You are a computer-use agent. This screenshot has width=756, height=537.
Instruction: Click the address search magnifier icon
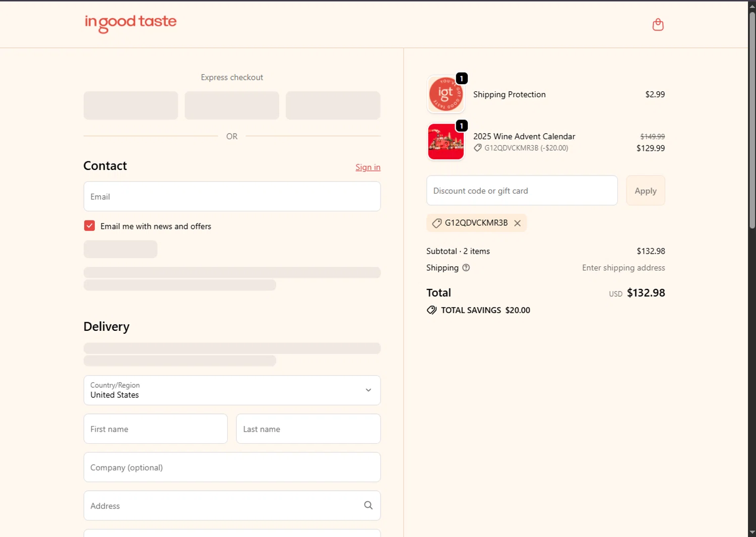click(x=368, y=505)
